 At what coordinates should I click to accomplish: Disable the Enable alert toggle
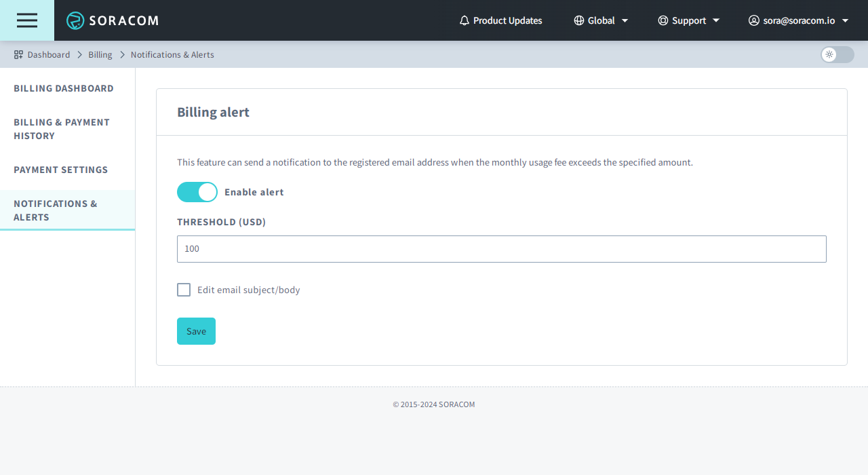(197, 192)
